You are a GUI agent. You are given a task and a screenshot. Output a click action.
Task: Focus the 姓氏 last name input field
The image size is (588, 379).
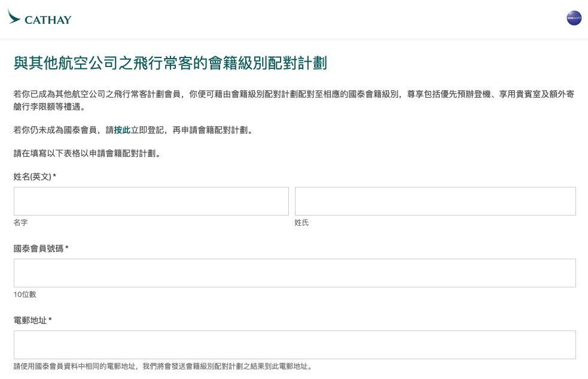point(435,201)
